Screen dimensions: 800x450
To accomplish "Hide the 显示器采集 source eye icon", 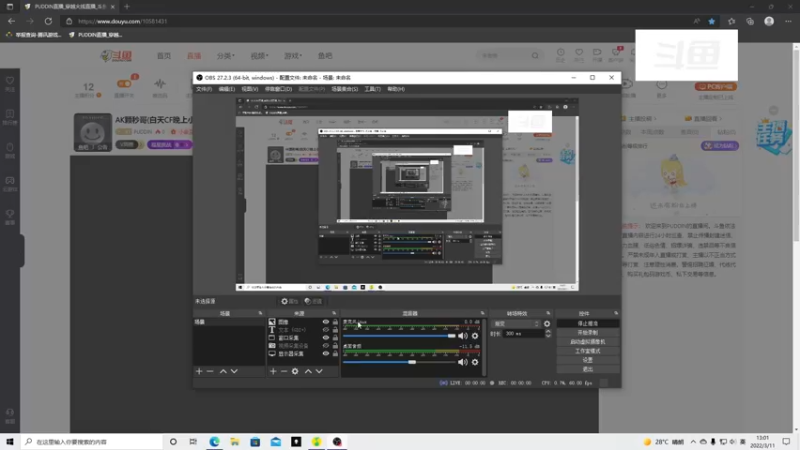I will click(x=326, y=354).
